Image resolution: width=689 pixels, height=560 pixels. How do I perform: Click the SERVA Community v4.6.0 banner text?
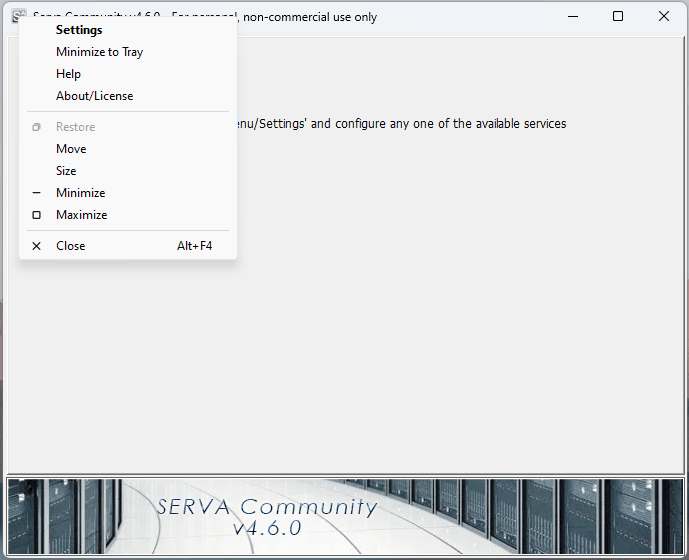tap(267, 516)
